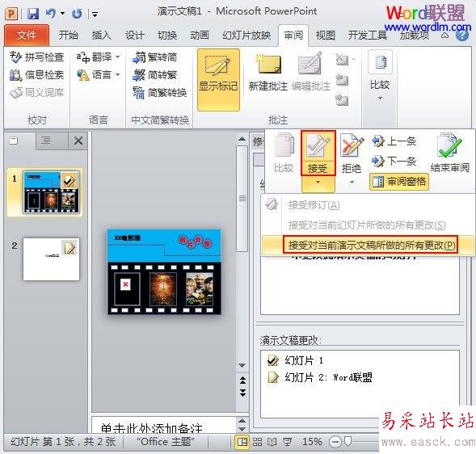
Task: Open the 开发工具 developer tab
Action: pos(367,36)
